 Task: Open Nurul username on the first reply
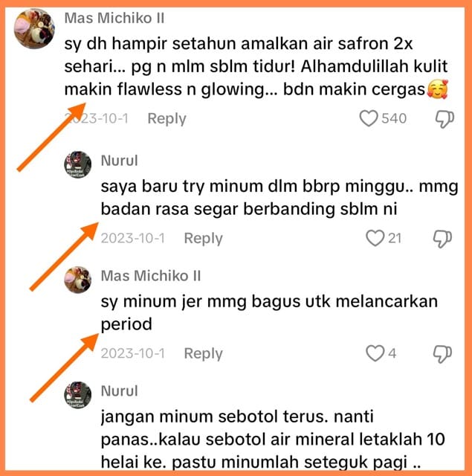point(119,161)
